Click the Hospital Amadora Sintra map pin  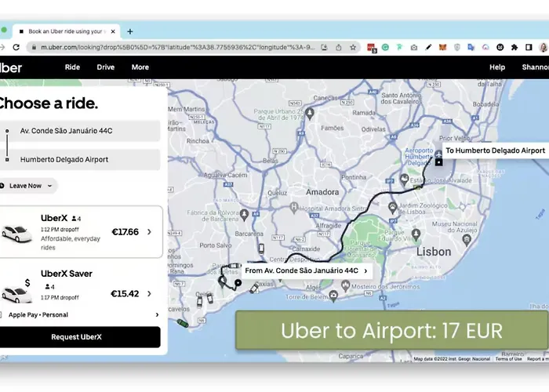(294, 208)
